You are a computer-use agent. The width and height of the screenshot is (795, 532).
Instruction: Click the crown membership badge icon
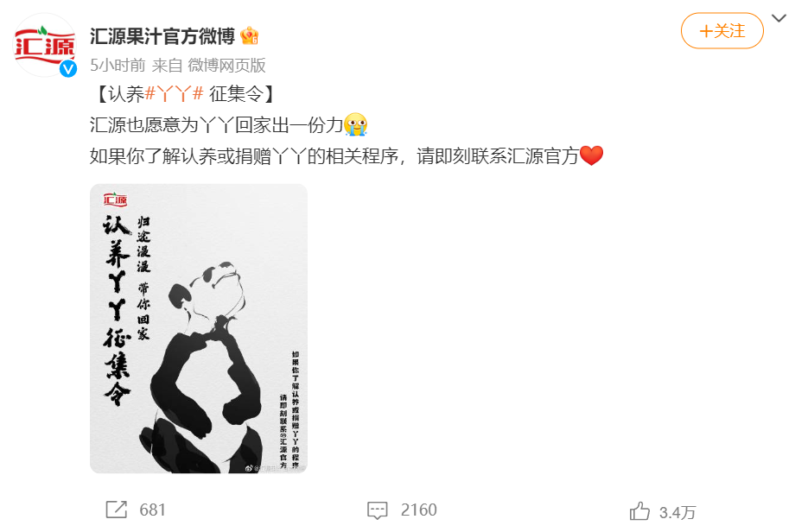pos(250,36)
